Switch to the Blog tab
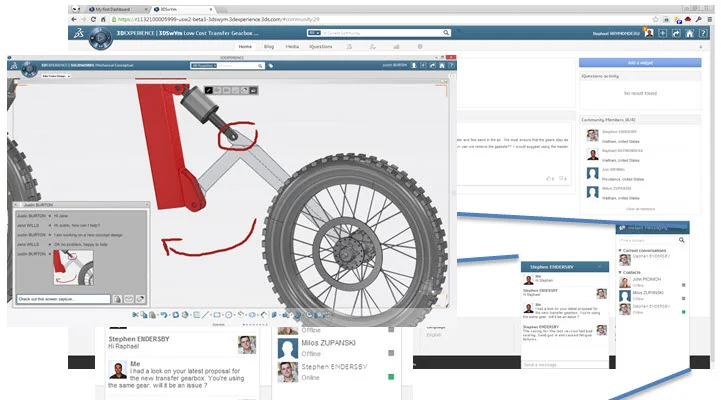The height and width of the screenshot is (400, 721). click(269, 47)
